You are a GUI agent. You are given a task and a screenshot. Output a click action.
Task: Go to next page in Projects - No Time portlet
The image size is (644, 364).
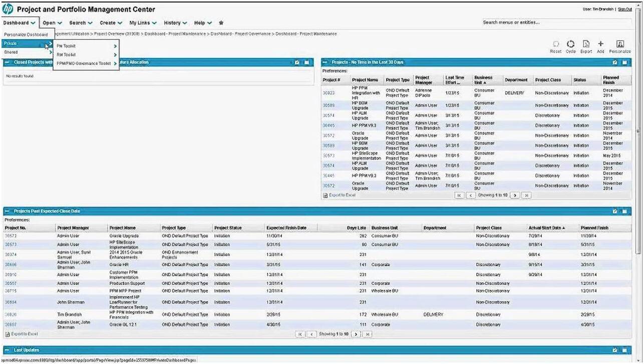[515, 195]
